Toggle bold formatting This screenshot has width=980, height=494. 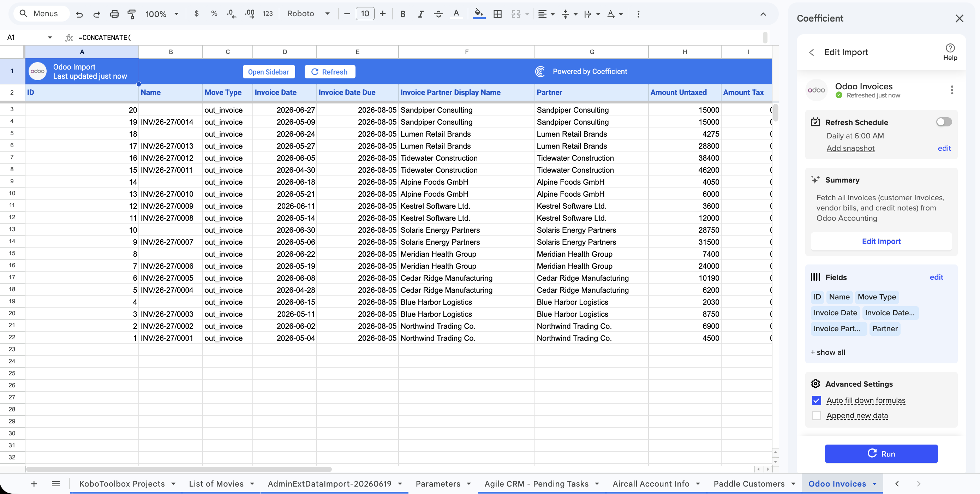[x=402, y=14]
